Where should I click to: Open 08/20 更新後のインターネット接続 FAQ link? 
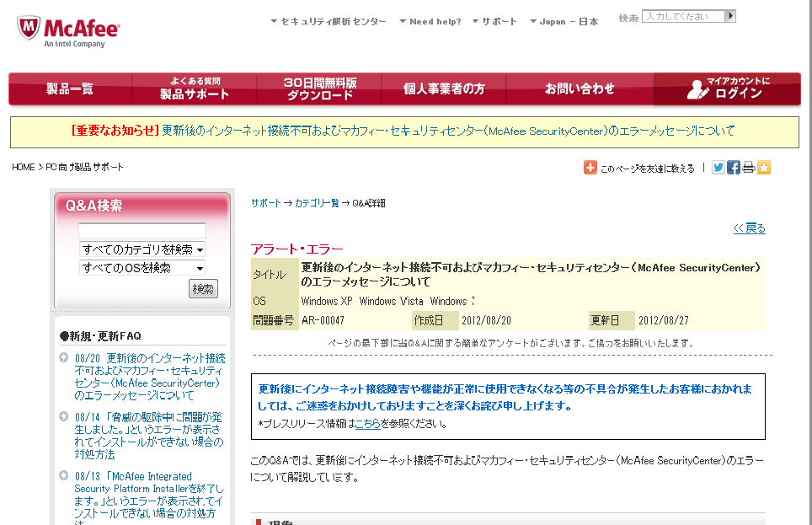pos(150,377)
